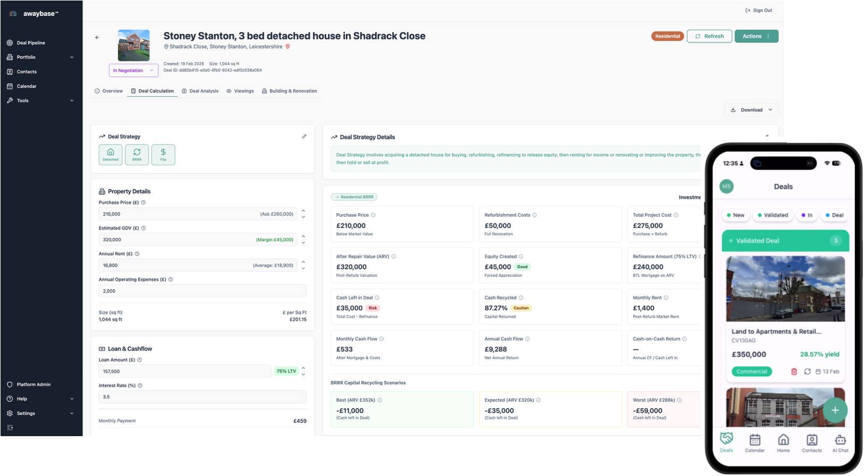Open Contacts in the phone's bottom navigation
This screenshot has height=476, width=868.
[812, 443]
